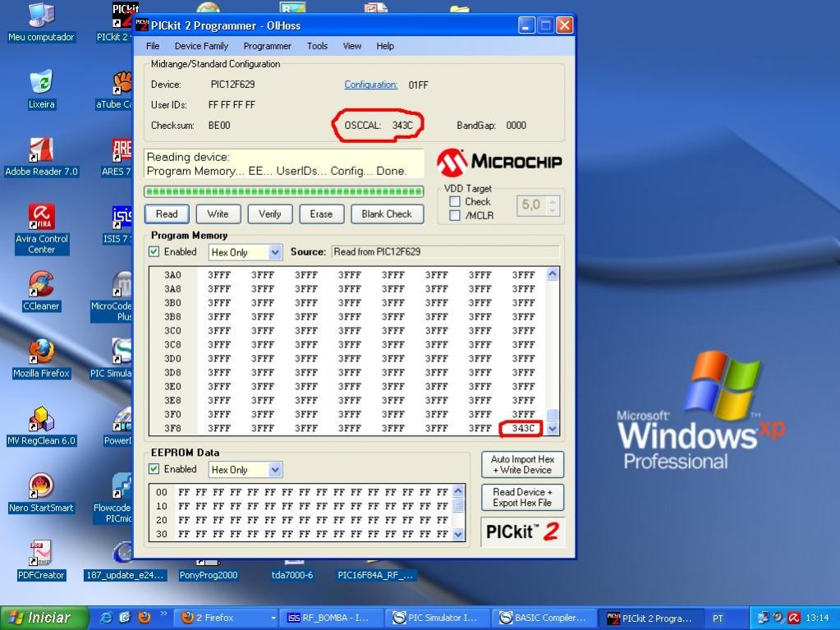Click Firefox quick launch icon in taskbar
This screenshot has height=630, width=840.
point(145,618)
